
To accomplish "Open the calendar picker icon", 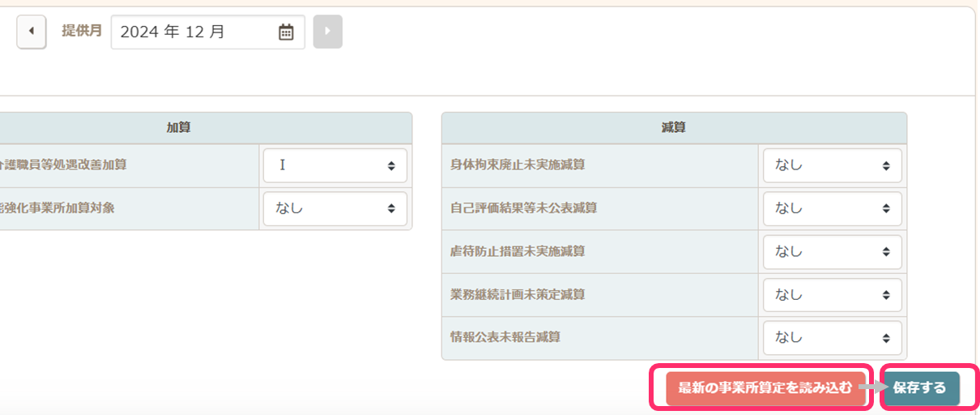I will click(286, 32).
